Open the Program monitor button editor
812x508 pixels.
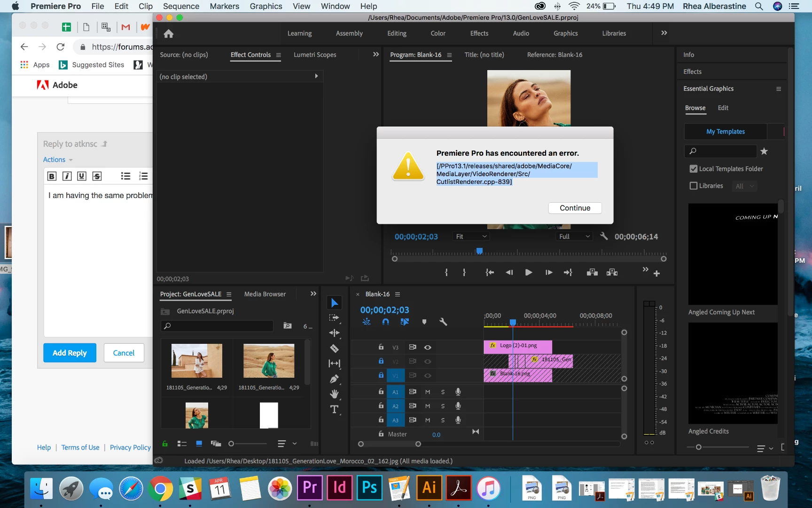pos(656,273)
